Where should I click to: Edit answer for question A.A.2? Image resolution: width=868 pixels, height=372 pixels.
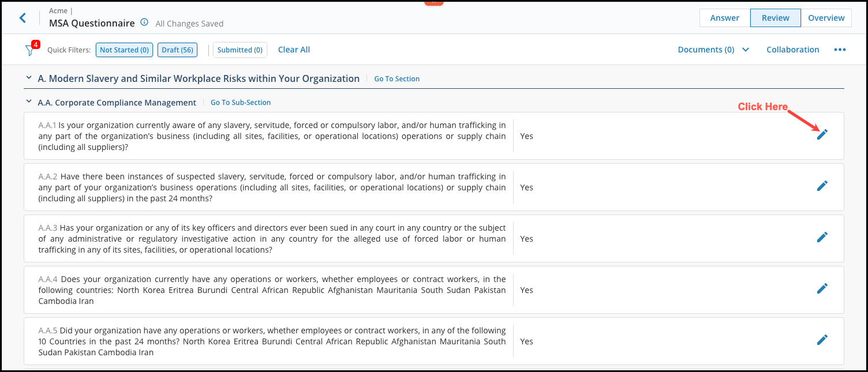822,186
